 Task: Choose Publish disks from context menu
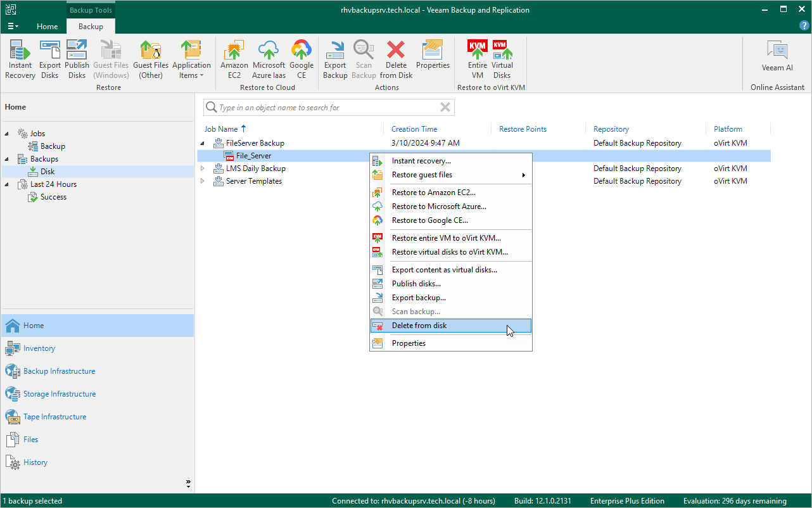click(x=451, y=284)
